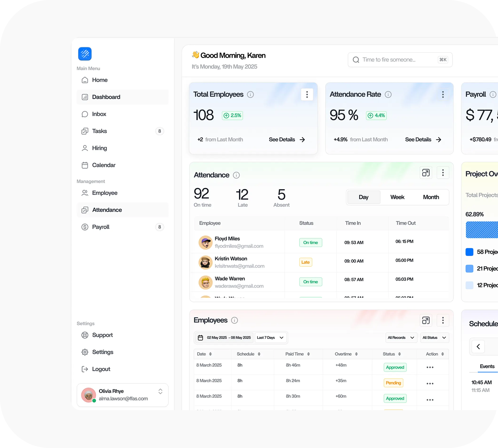Screen dimensions: 498x448
Task: Click the blue app logo icon
Action: (85, 54)
